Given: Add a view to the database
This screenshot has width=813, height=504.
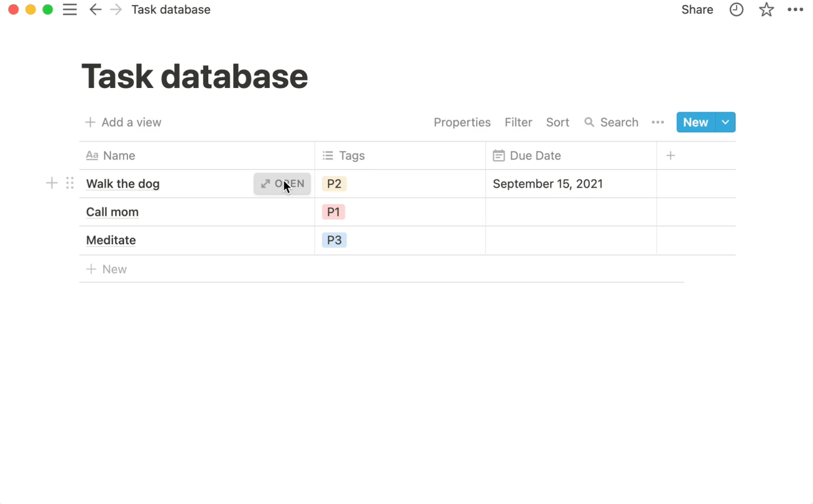Looking at the screenshot, I should (x=123, y=123).
